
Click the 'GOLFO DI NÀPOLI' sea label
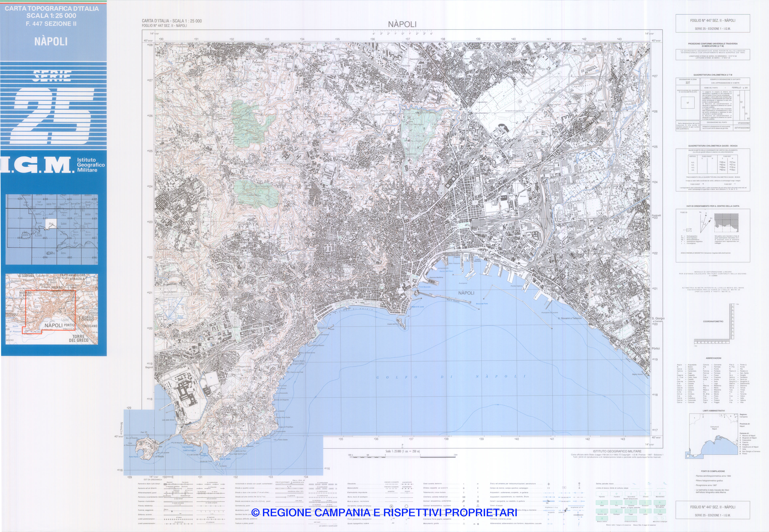[451, 377]
